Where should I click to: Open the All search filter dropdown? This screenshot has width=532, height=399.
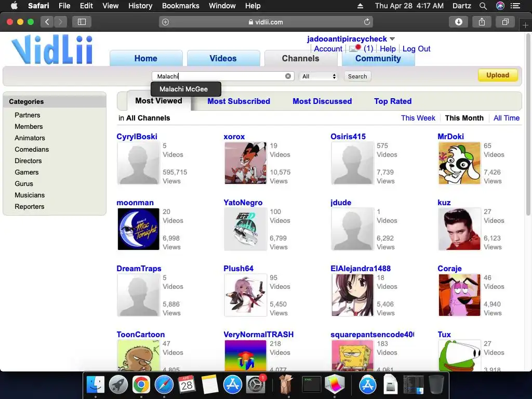318,76
